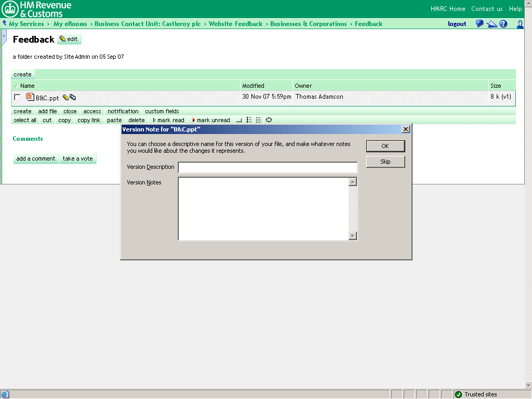Click the user profile person icon
This screenshot has height=399, width=532.
(520, 24)
